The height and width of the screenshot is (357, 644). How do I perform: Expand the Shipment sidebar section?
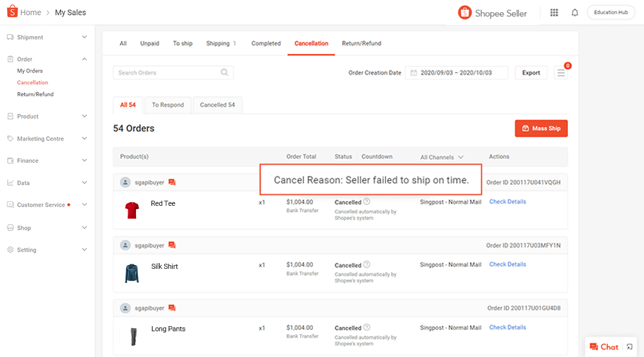coord(84,37)
